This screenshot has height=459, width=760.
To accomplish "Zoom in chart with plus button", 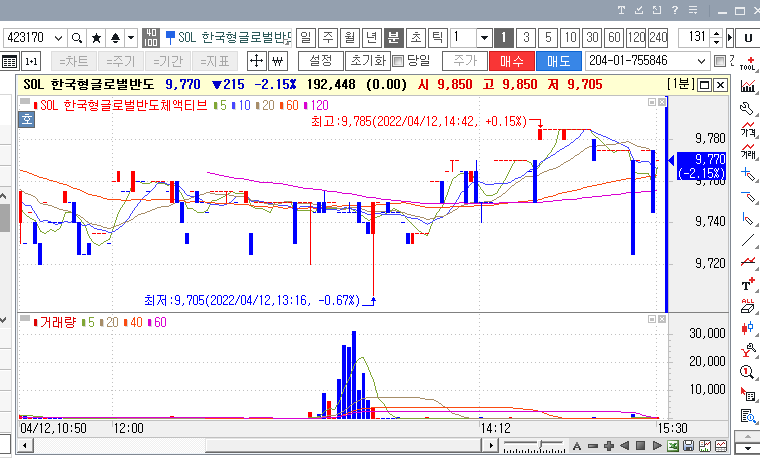I will 609,445.
